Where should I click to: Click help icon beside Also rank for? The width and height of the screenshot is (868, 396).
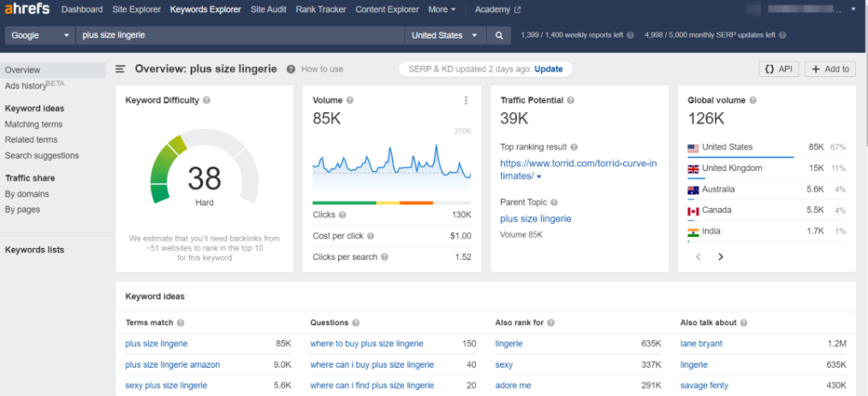click(550, 323)
